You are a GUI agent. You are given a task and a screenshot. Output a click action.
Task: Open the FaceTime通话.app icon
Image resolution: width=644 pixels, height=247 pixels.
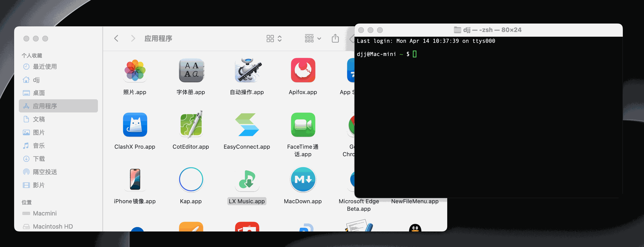pos(303,125)
